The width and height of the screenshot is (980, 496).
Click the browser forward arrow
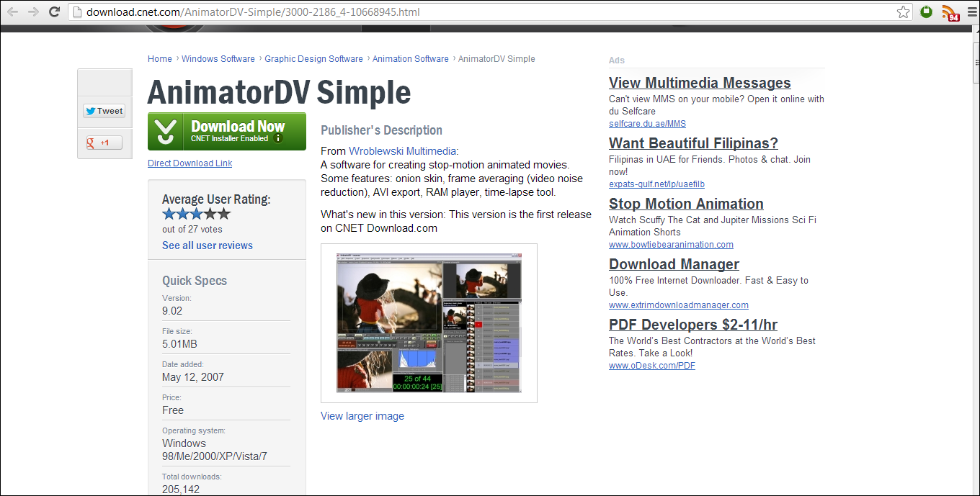click(33, 12)
